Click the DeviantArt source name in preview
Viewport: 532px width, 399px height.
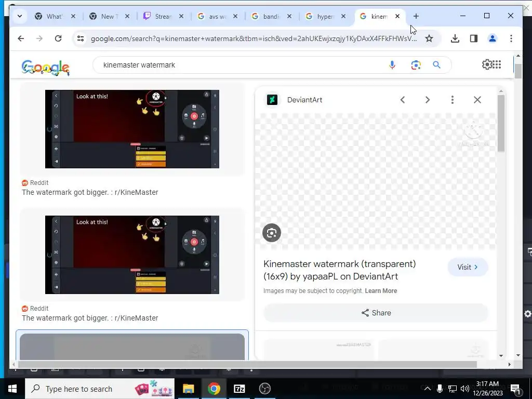point(304,100)
